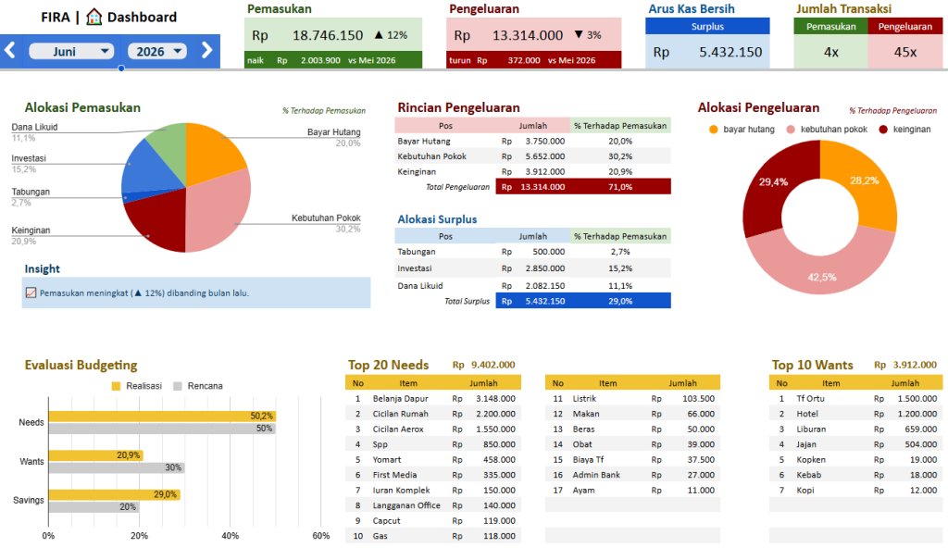Viewport: 948px width, 560px height.
Task: Click the Insight text about Pemasukan meningkat
Action: 144,292
